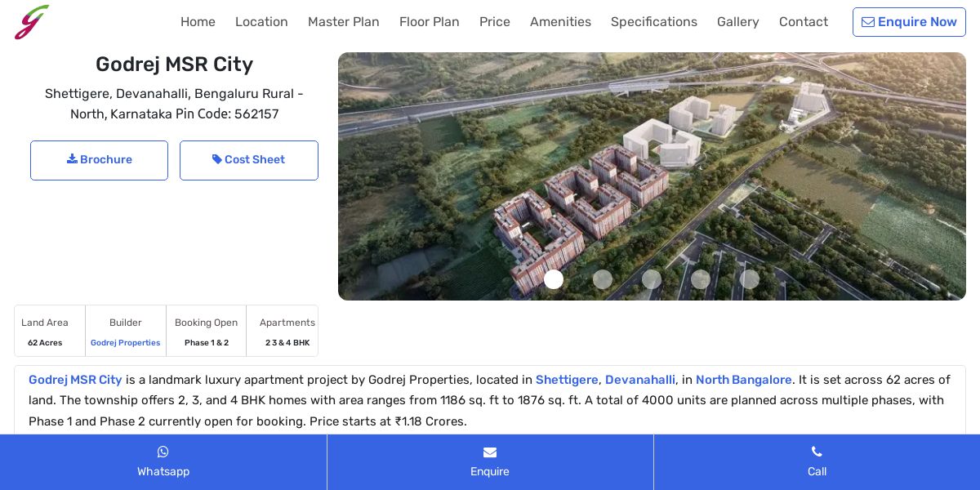
Task: Open the Location menu item
Action: tap(261, 22)
